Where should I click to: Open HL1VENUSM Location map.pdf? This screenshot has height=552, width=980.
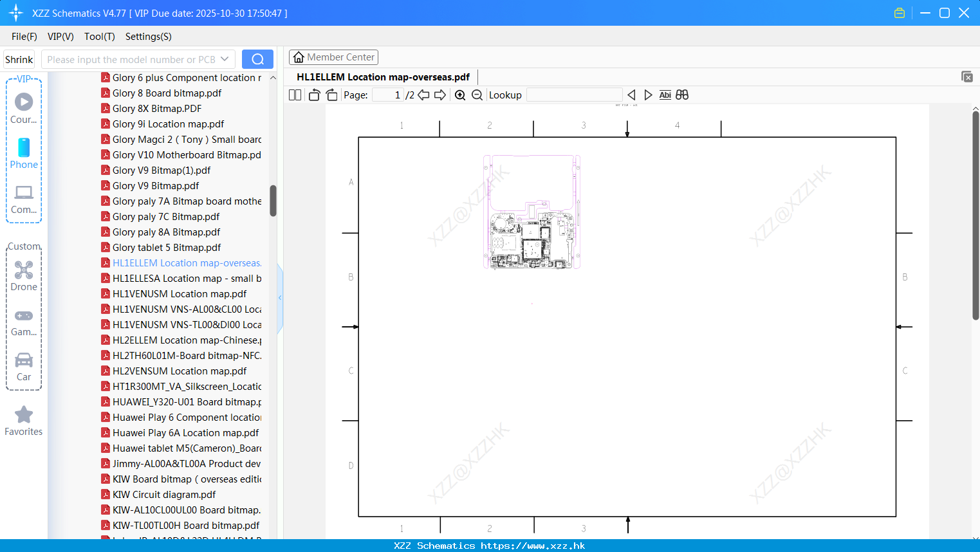pyautogui.click(x=174, y=294)
